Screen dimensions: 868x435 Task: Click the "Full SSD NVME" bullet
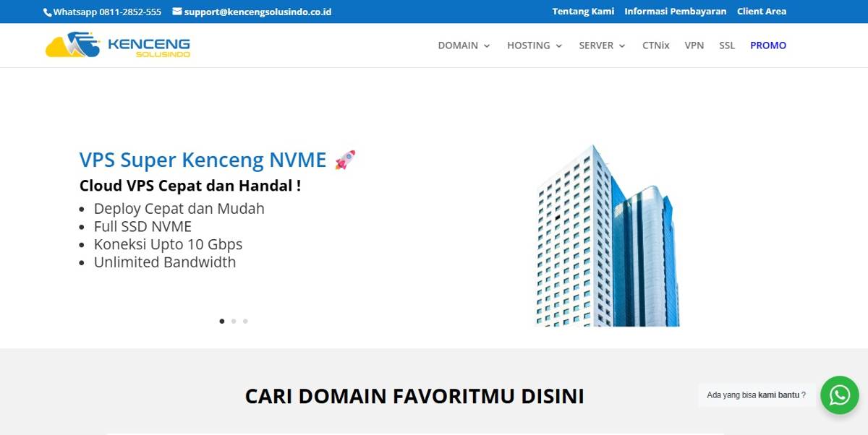pyautogui.click(x=142, y=226)
